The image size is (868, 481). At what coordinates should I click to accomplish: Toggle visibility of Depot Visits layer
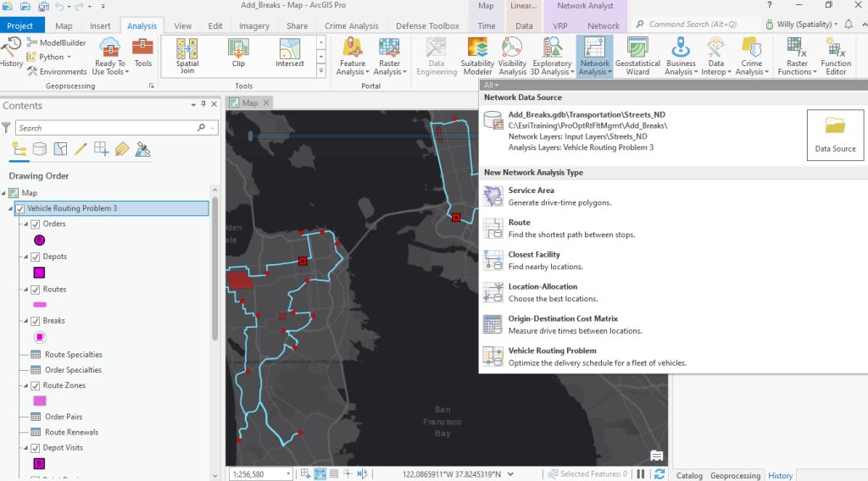pos(36,448)
